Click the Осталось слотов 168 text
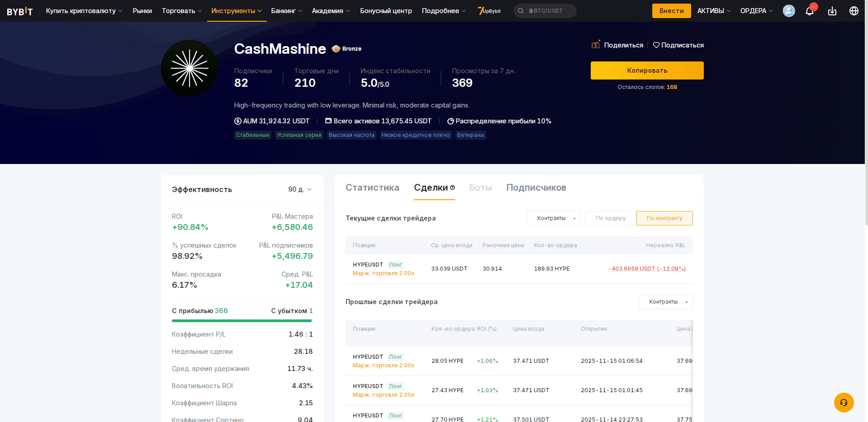 tap(647, 87)
